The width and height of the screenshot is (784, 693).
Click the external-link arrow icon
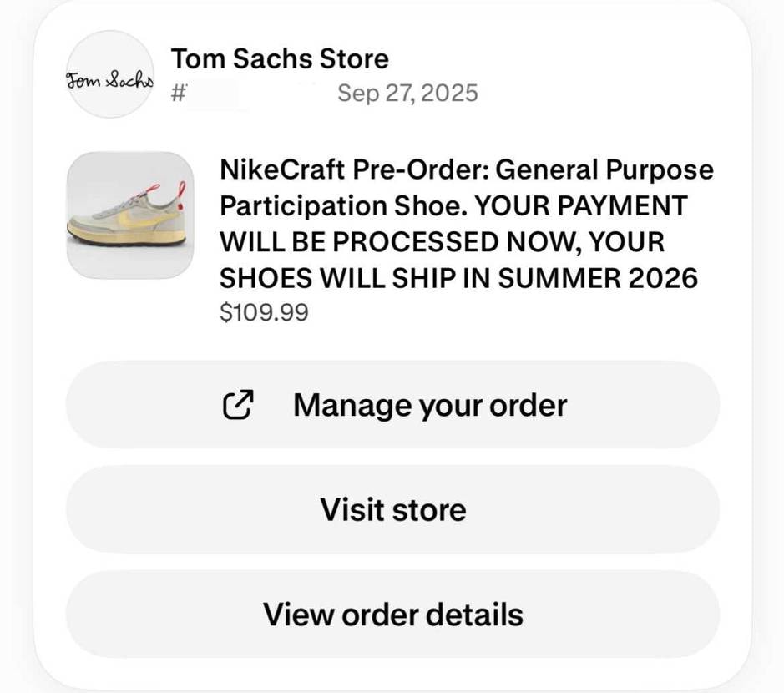coord(237,404)
